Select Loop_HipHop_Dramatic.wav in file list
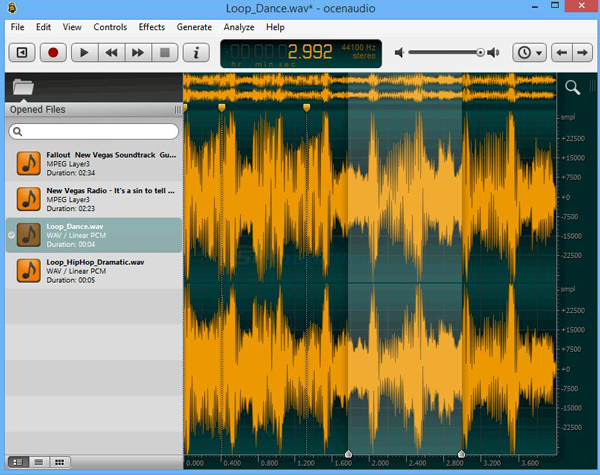Image resolution: width=600 pixels, height=475 pixels. tap(93, 271)
